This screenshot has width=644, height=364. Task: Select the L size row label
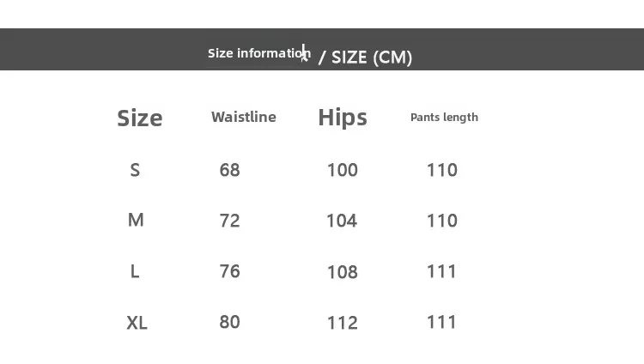[x=135, y=271]
